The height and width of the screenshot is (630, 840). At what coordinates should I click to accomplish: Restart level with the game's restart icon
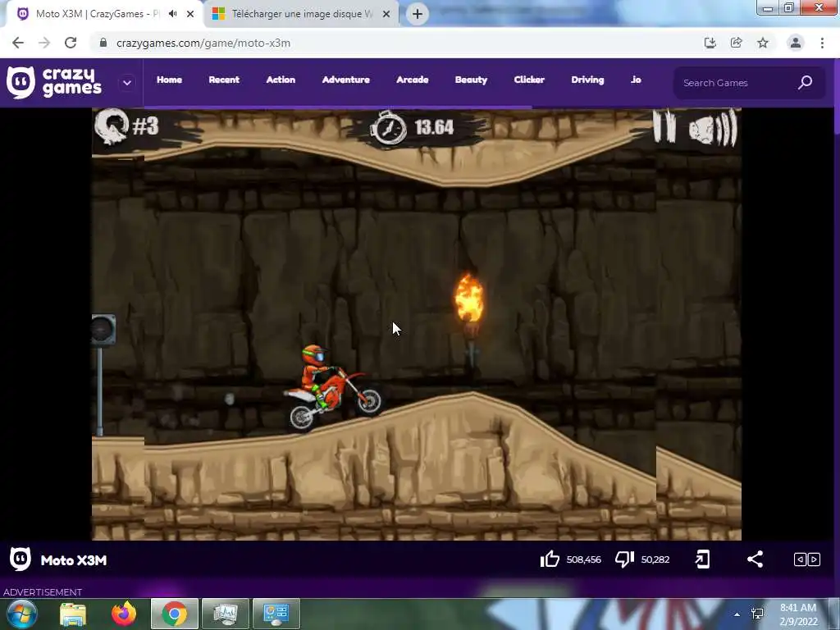coord(112,126)
